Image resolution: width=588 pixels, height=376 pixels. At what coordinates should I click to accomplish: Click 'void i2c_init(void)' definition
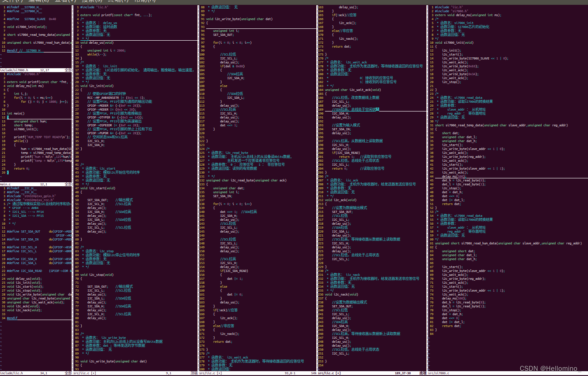tap(97, 86)
